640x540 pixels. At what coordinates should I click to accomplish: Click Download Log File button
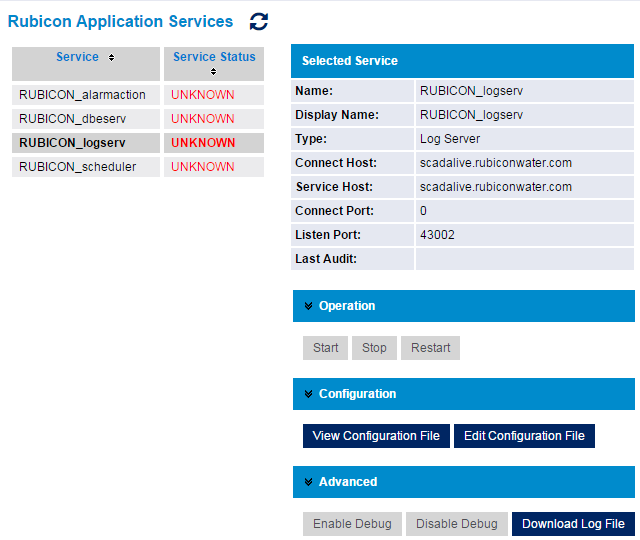573,524
